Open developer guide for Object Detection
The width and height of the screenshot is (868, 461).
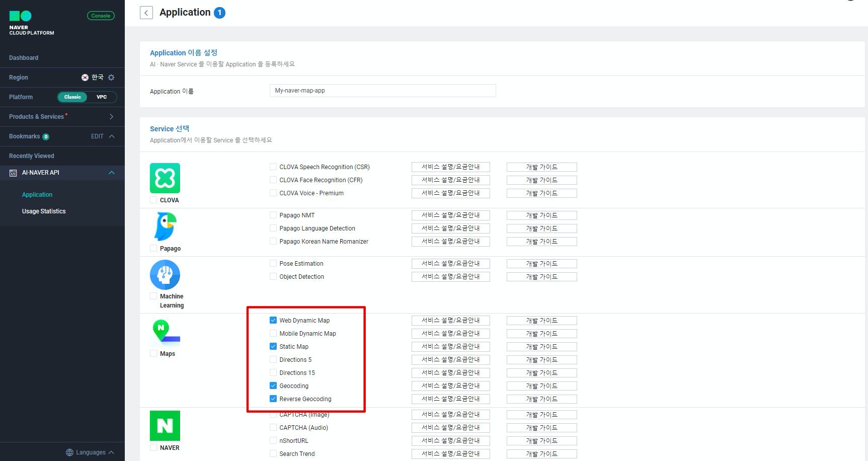(542, 277)
